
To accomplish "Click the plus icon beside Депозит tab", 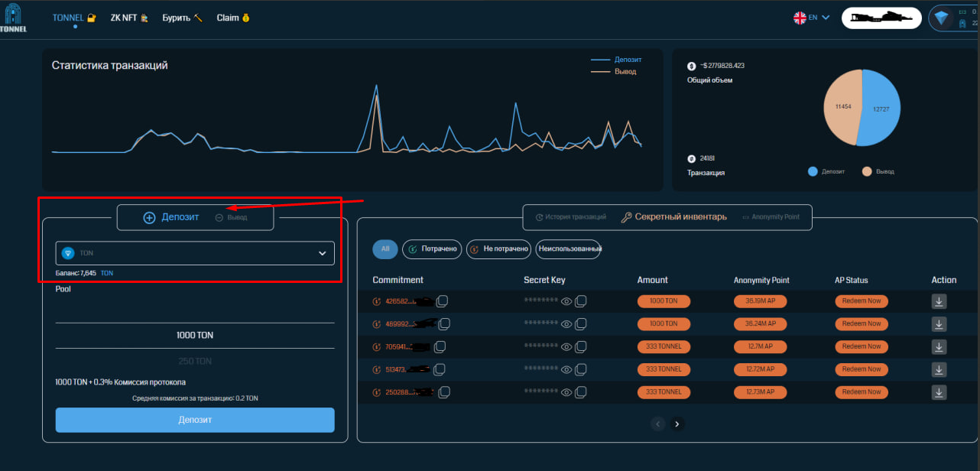I will tap(150, 217).
